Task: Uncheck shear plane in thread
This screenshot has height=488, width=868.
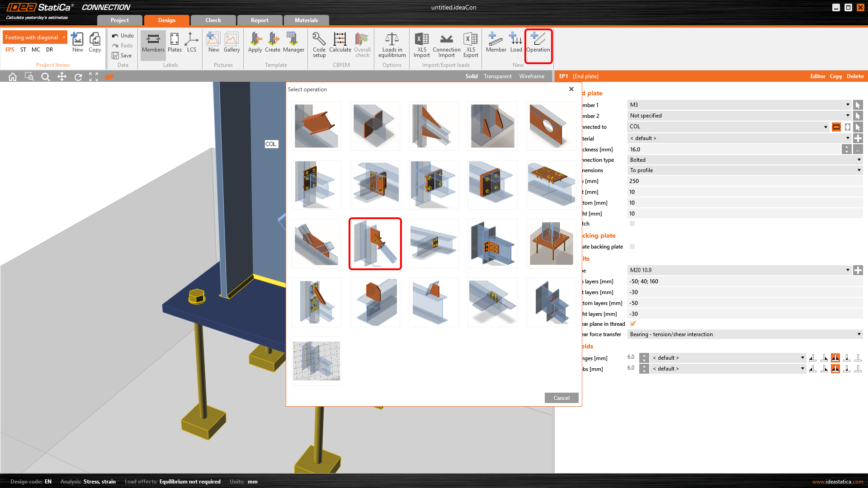Action: (x=633, y=324)
